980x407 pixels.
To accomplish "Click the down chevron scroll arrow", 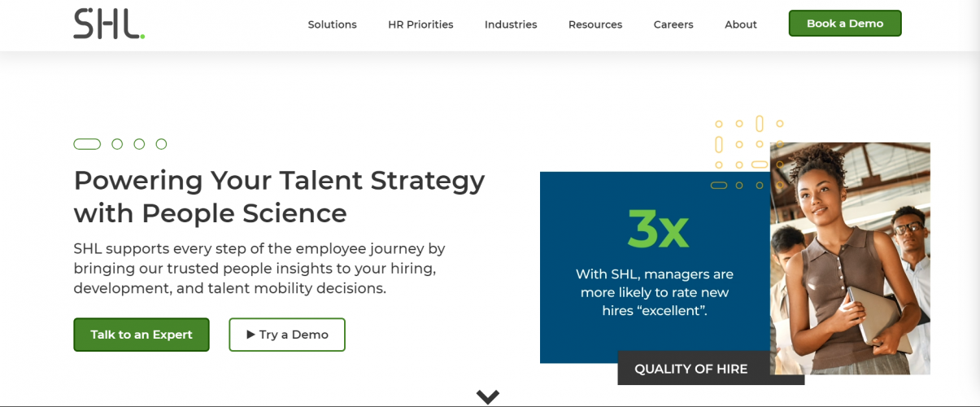I will tap(488, 397).
